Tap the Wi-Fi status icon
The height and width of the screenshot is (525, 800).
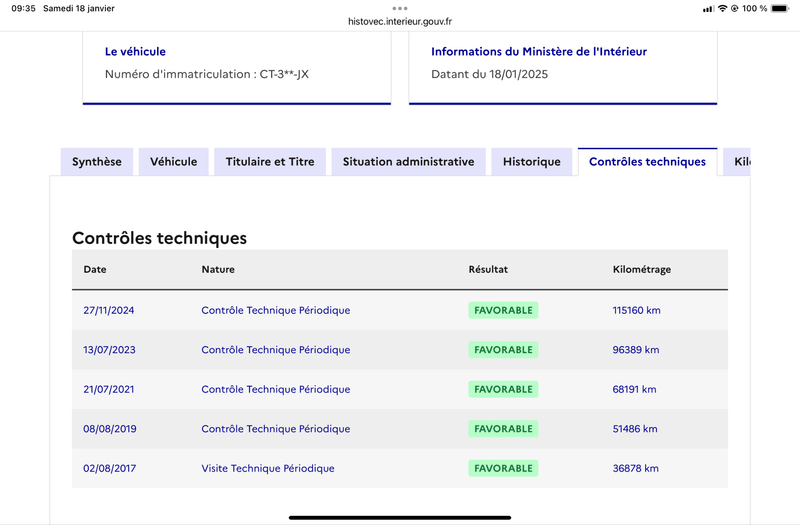click(722, 9)
